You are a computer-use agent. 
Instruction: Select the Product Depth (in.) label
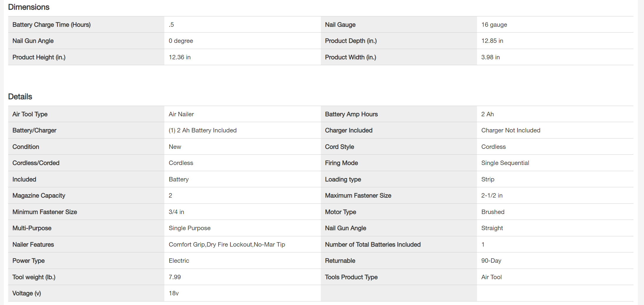(x=351, y=41)
